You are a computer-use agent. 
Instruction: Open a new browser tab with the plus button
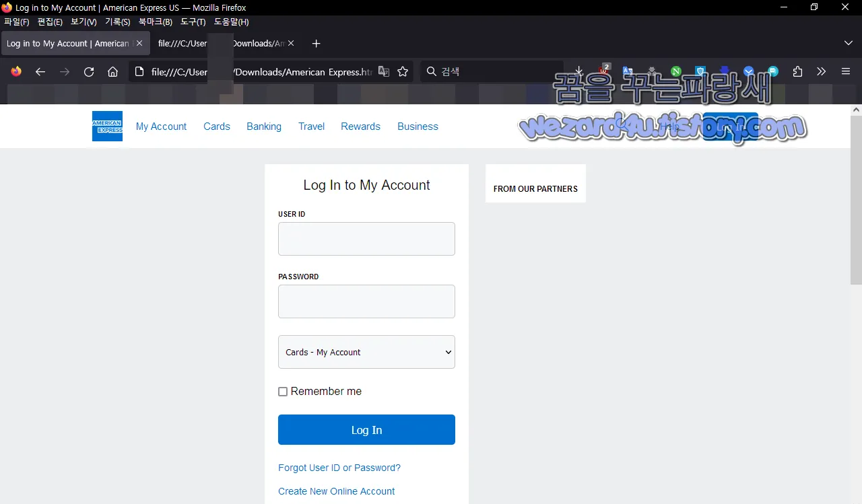[316, 44]
